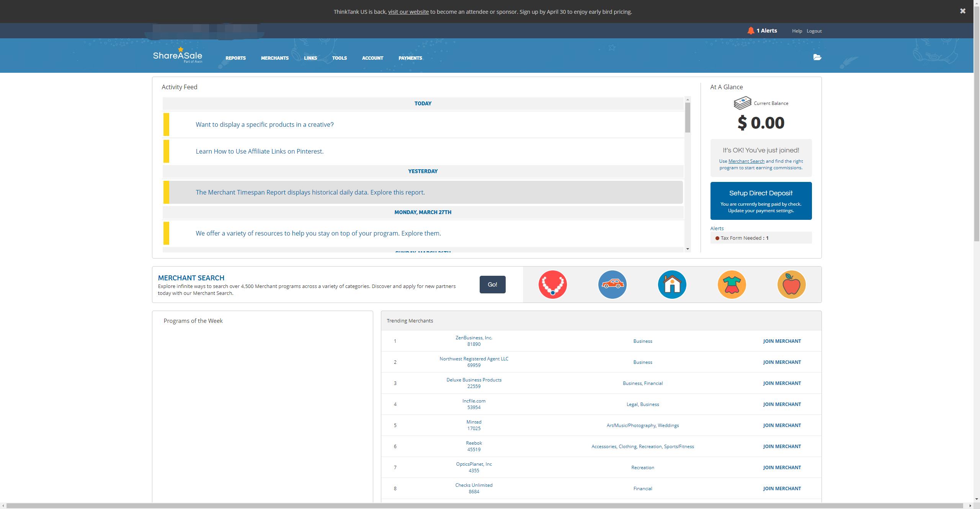Select the red car automotive category icon
The image size is (980, 509).
(x=612, y=285)
